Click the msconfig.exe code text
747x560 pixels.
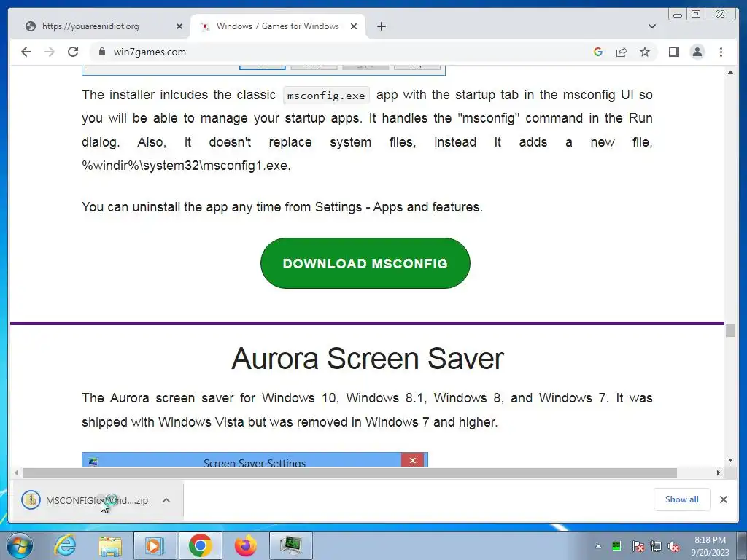click(x=326, y=96)
